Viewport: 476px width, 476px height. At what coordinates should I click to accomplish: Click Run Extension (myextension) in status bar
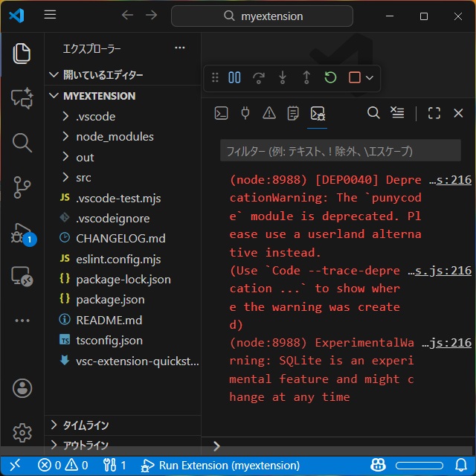pos(220,466)
